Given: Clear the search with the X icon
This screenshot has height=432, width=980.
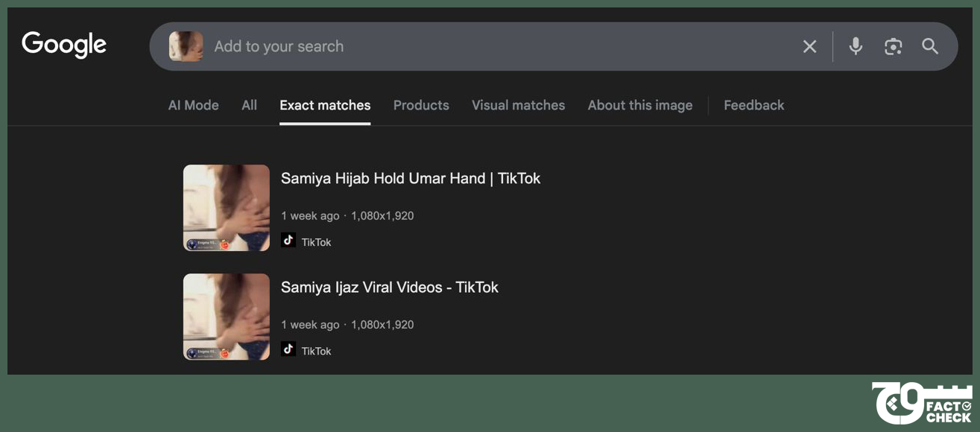Looking at the screenshot, I should (809, 46).
